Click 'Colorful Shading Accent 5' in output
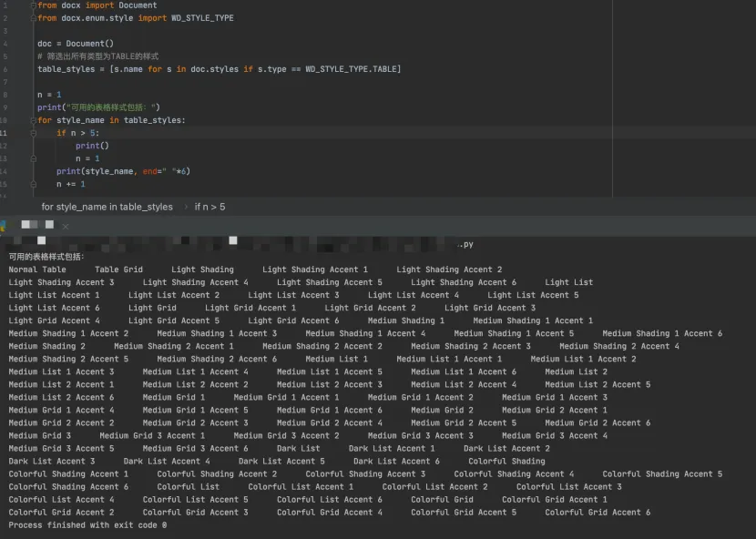 (x=662, y=474)
